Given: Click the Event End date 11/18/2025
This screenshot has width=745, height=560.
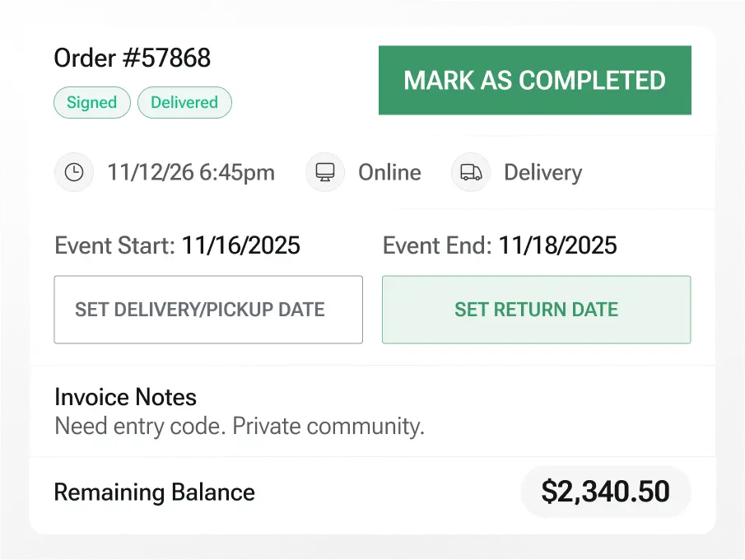Looking at the screenshot, I should 558,245.
